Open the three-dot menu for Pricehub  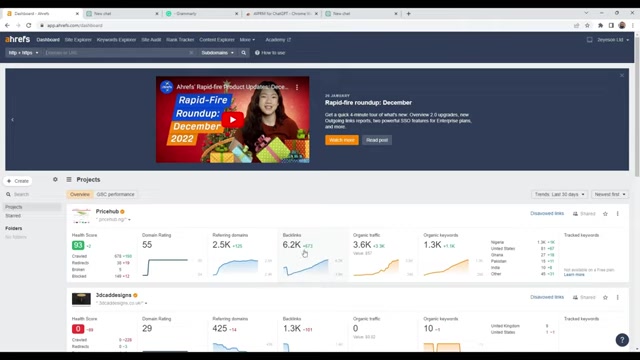[x=618, y=213]
